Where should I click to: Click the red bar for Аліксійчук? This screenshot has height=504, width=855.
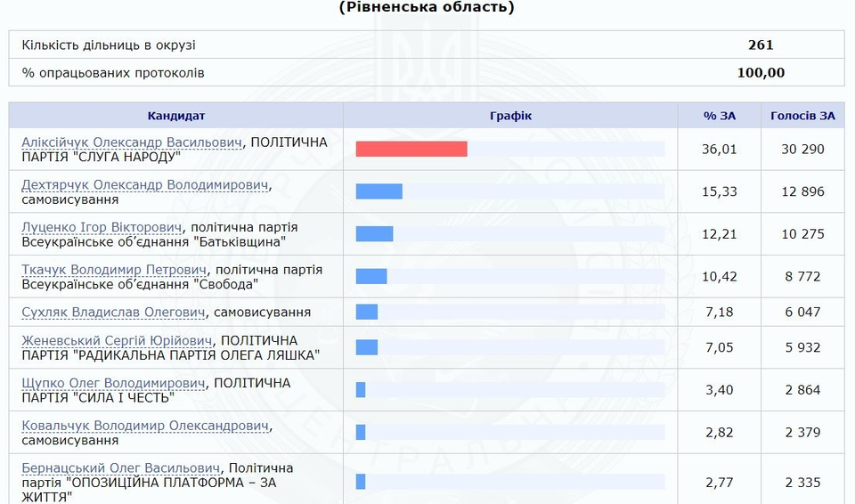[x=411, y=149]
